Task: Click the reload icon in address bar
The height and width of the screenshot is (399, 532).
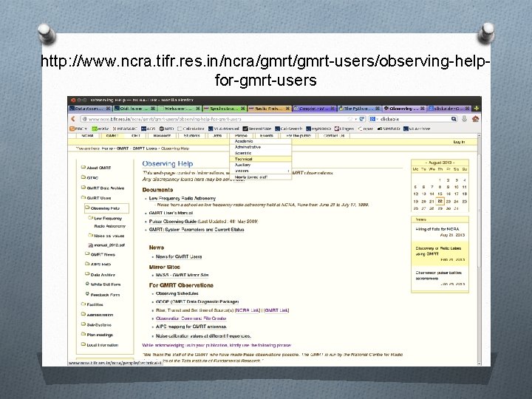Action: pyautogui.click(x=361, y=119)
